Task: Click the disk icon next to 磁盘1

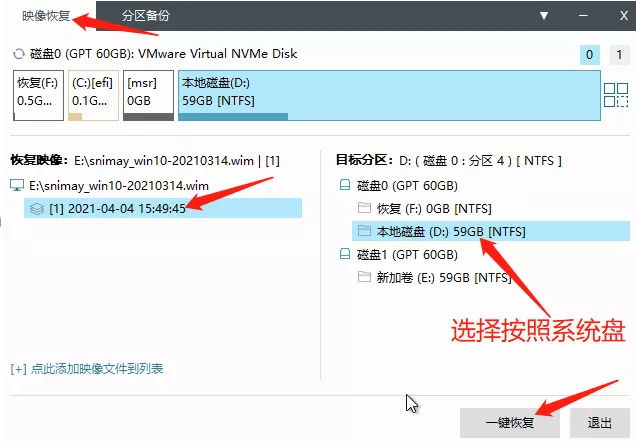Action: [x=345, y=254]
